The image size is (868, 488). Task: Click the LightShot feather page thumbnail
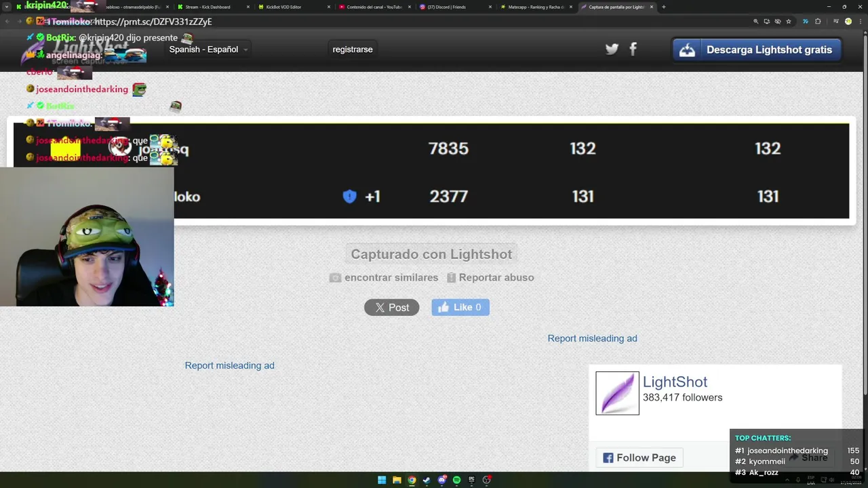[x=617, y=393]
